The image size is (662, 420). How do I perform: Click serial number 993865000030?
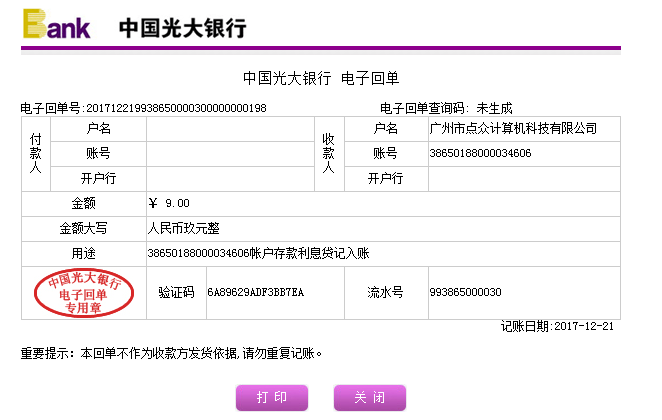point(465,293)
